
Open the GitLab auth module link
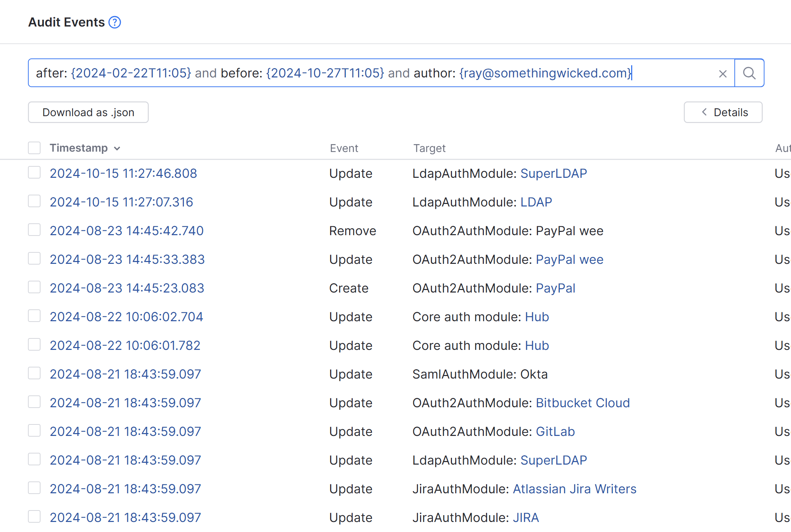pyautogui.click(x=555, y=431)
